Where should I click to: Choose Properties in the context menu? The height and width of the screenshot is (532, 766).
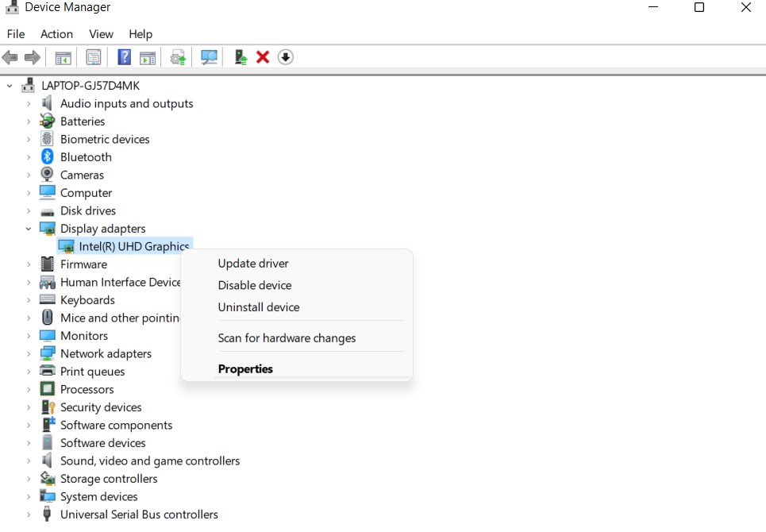point(245,369)
